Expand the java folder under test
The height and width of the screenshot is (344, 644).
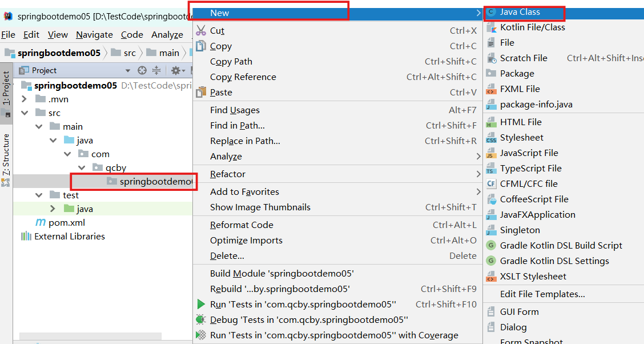tap(53, 209)
